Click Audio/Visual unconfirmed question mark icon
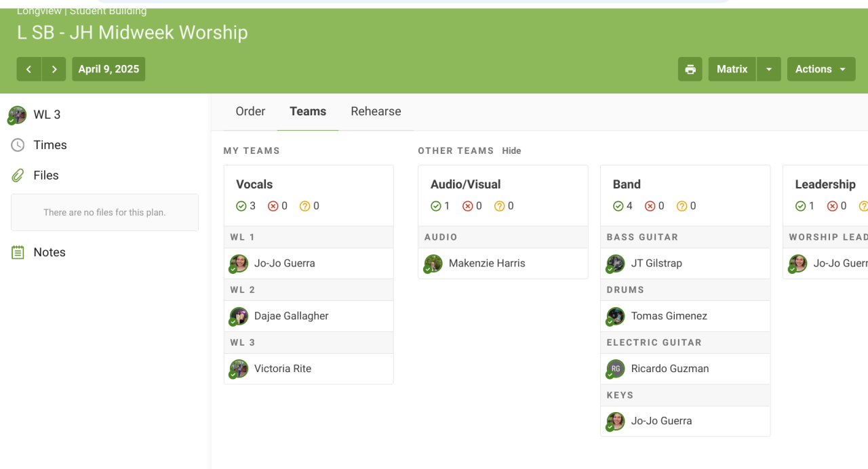 pyautogui.click(x=500, y=206)
